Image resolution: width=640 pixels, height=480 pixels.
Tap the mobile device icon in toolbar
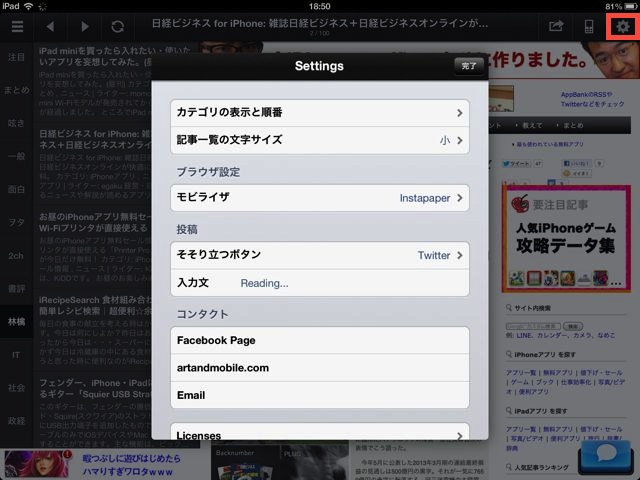[x=589, y=27]
